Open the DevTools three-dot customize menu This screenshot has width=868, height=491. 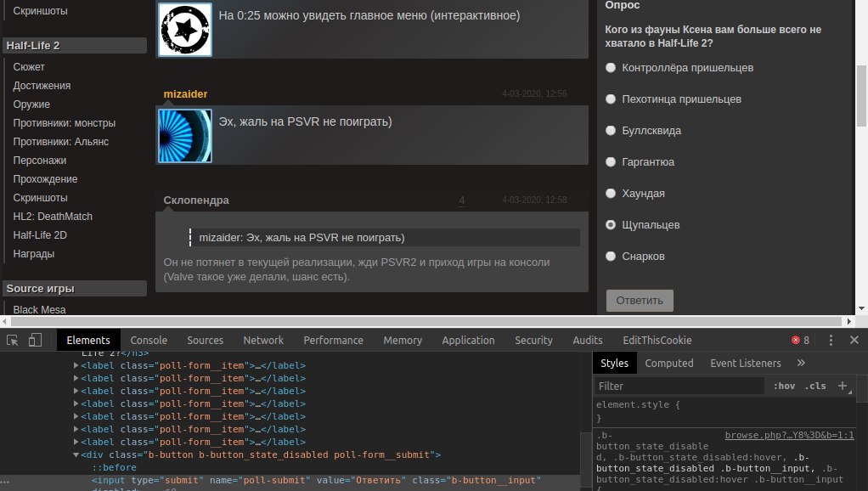[x=831, y=341]
